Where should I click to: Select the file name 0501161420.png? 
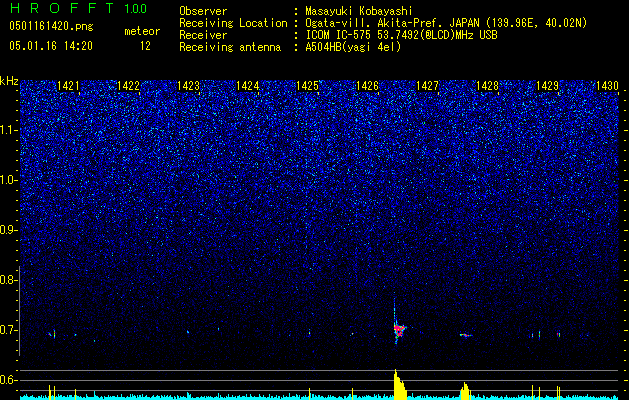51,26
